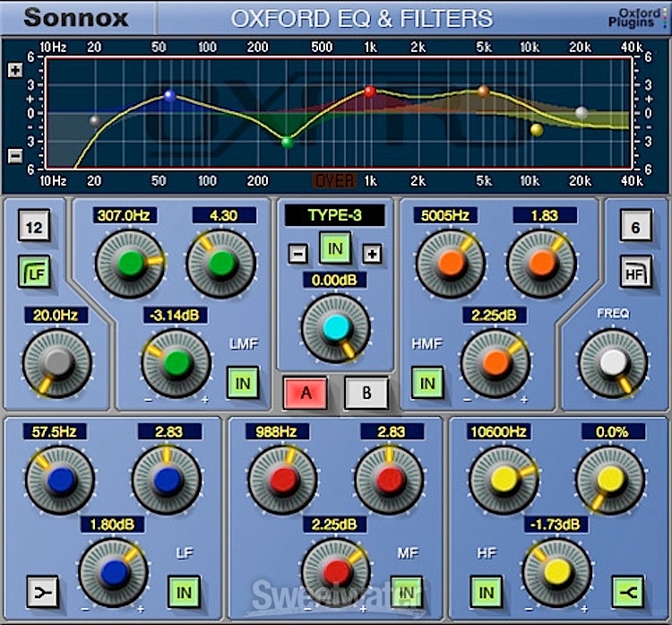Toggle the blue LF band IN button

(x=185, y=592)
